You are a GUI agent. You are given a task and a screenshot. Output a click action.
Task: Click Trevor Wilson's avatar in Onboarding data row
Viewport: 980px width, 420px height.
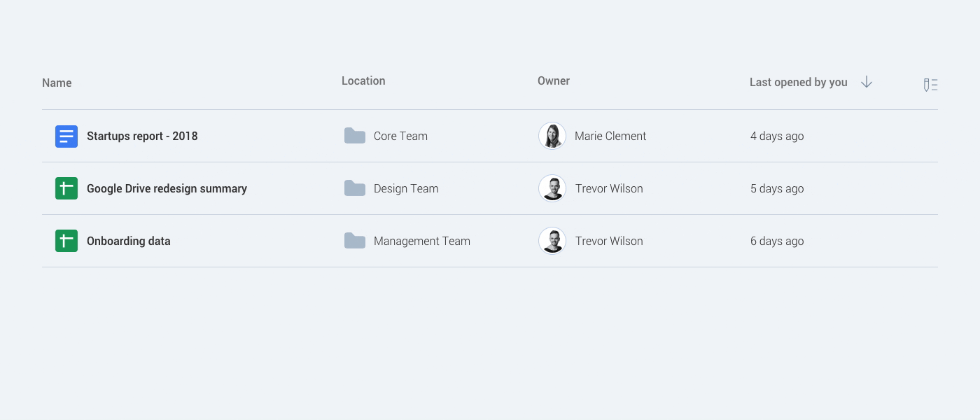click(552, 241)
